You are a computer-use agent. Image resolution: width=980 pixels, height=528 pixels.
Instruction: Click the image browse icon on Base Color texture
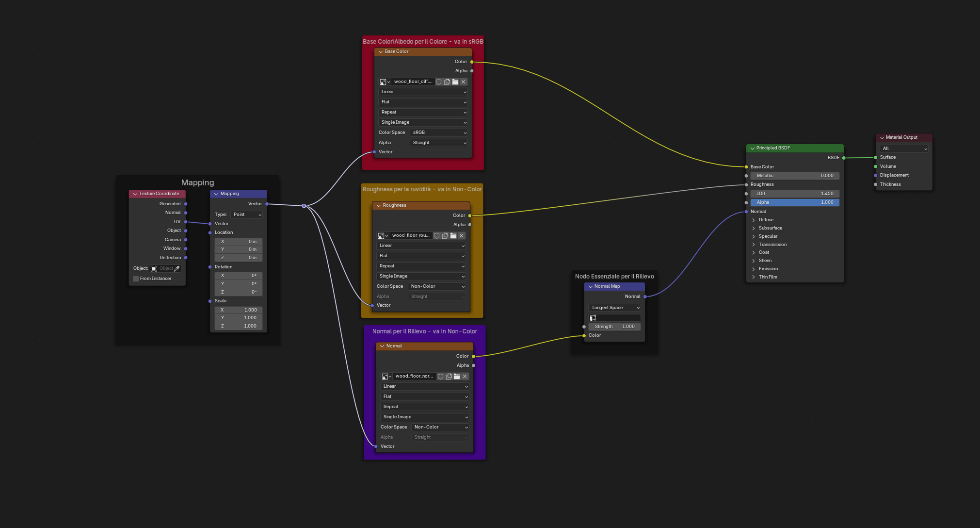tap(383, 82)
